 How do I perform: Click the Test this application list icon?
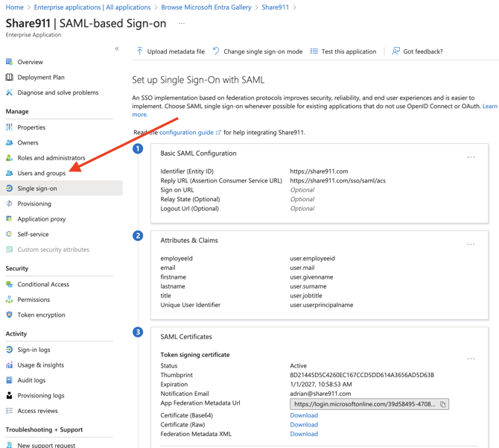314,51
